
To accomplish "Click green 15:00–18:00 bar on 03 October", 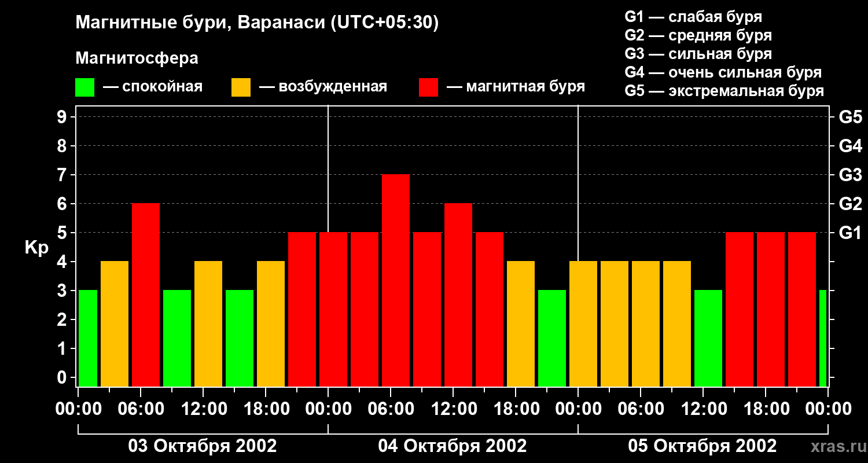I will [x=240, y=338].
